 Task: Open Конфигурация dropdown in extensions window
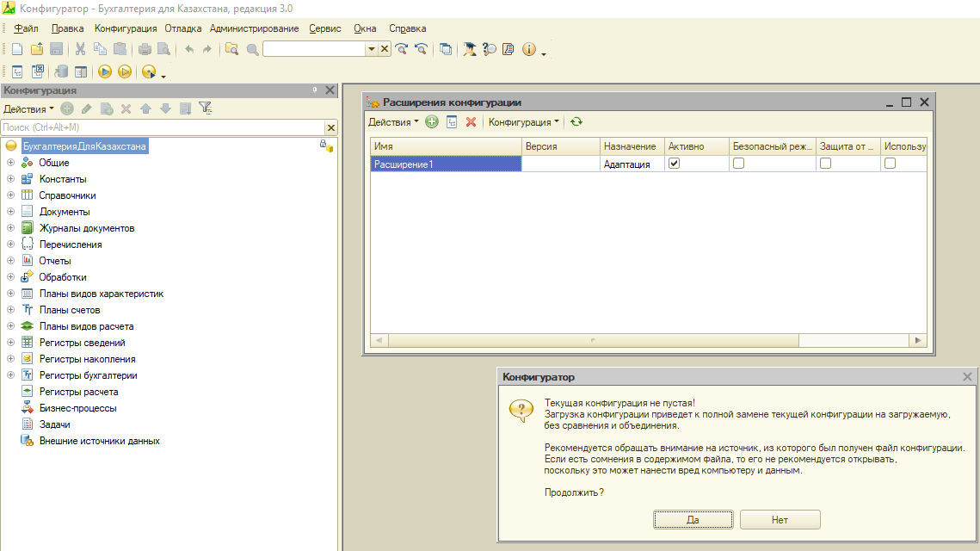(524, 122)
